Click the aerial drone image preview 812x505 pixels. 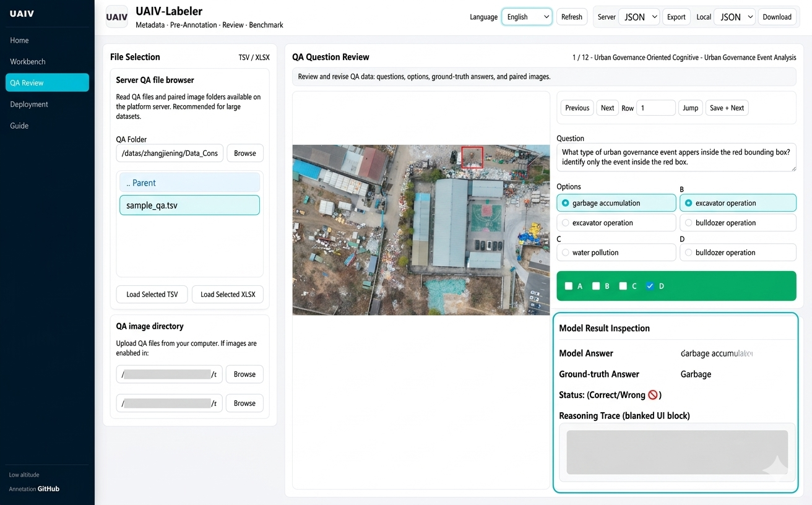[x=421, y=230]
